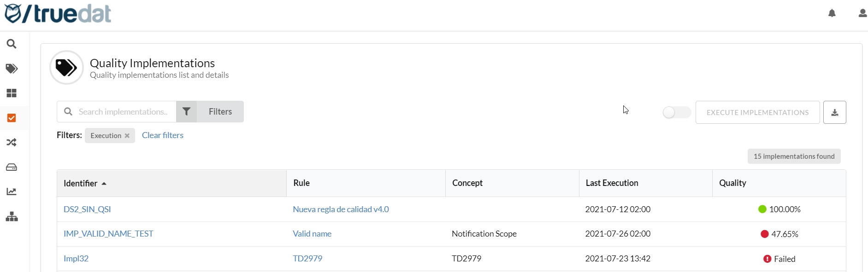Open the line chart icon in the sidebar
Viewport: 868px width, 272px height.
point(12,192)
